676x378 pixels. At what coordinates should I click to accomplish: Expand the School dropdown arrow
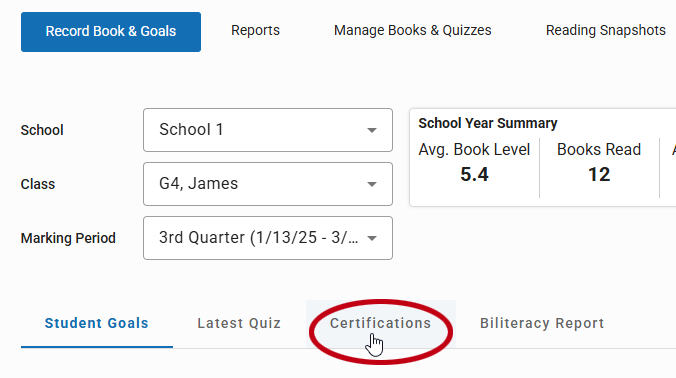coord(372,130)
